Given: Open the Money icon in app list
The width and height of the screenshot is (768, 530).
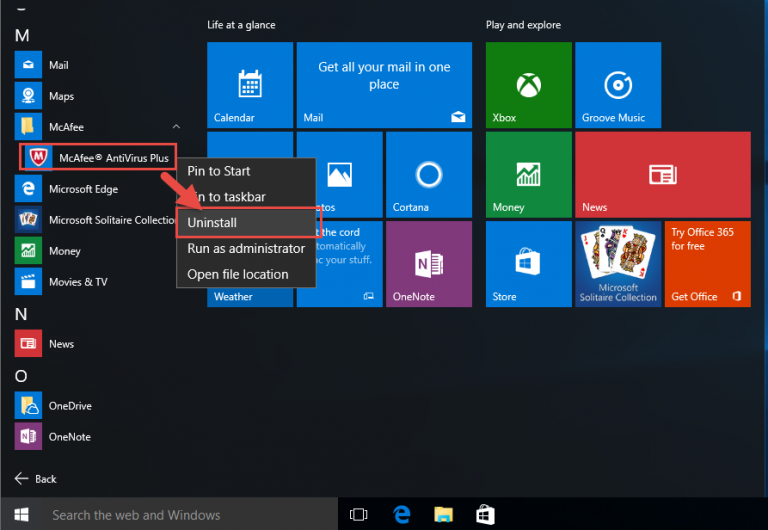Looking at the screenshot, I should (28, 250).
